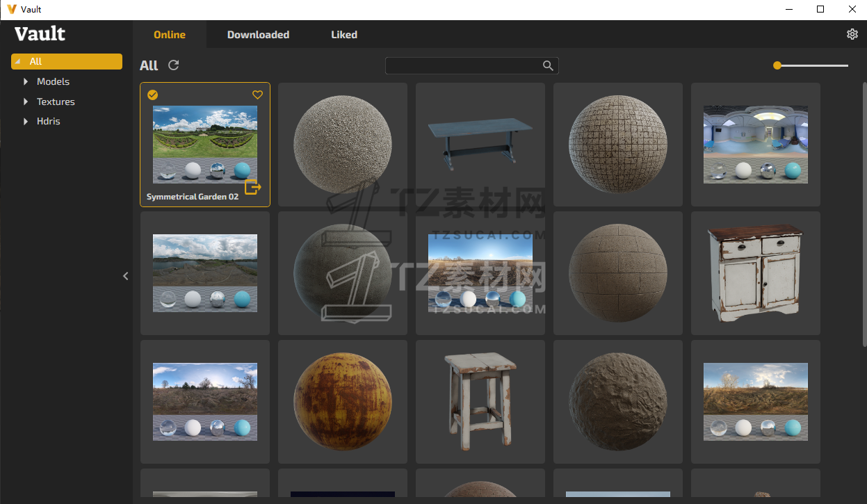
Task: Select the blue table model thumbnail
Action: point(480,144)
